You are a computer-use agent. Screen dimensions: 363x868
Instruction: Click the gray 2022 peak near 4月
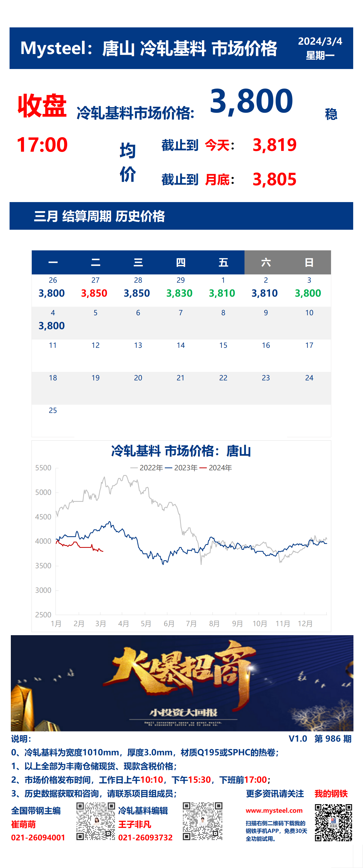coord(125,476)
